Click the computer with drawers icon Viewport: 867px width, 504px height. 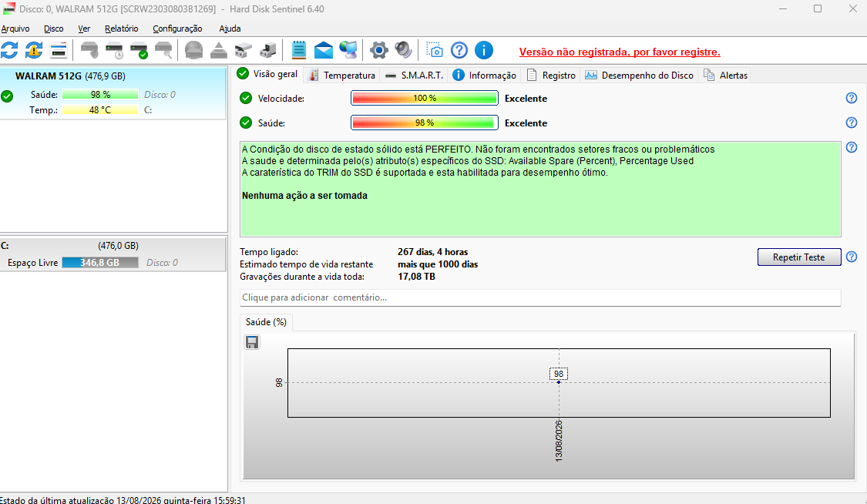[x=267, y=50]
